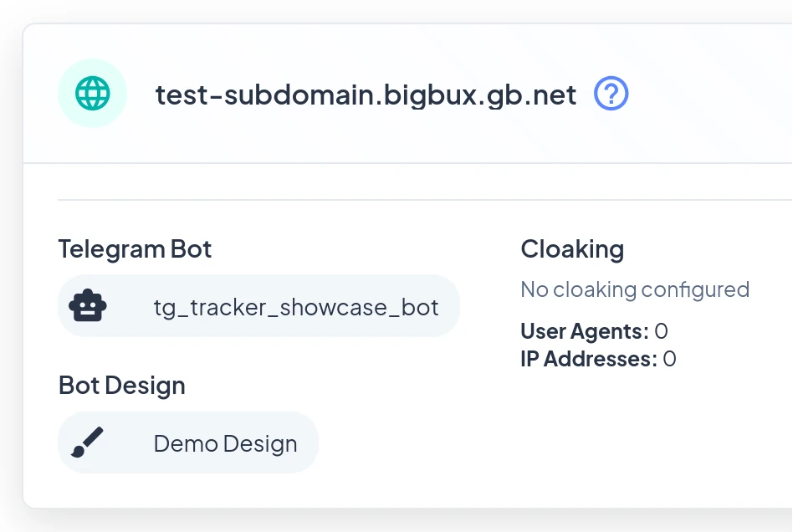
Task: Click the 'test-subdomain' part of the domain title
Action: tap(263, 95)
